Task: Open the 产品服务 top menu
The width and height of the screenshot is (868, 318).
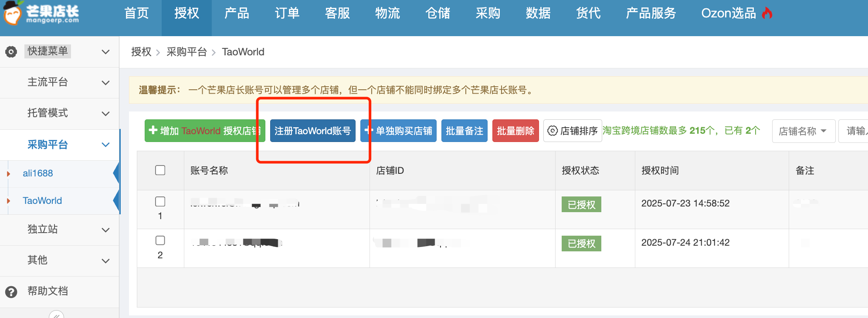Action: point(651,14)
